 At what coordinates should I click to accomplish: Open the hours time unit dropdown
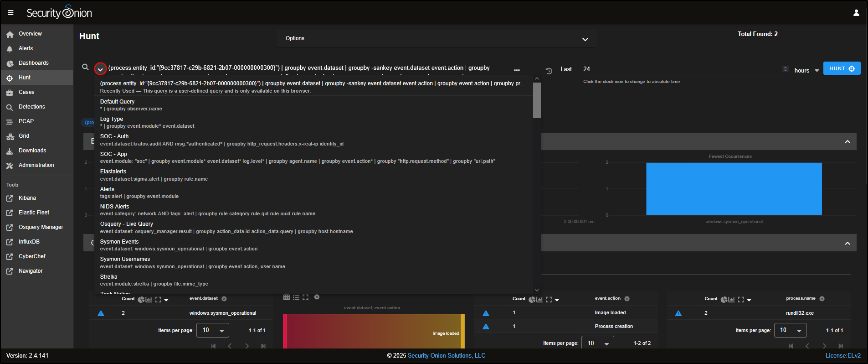pyautogui.click(x=806, y=71)
